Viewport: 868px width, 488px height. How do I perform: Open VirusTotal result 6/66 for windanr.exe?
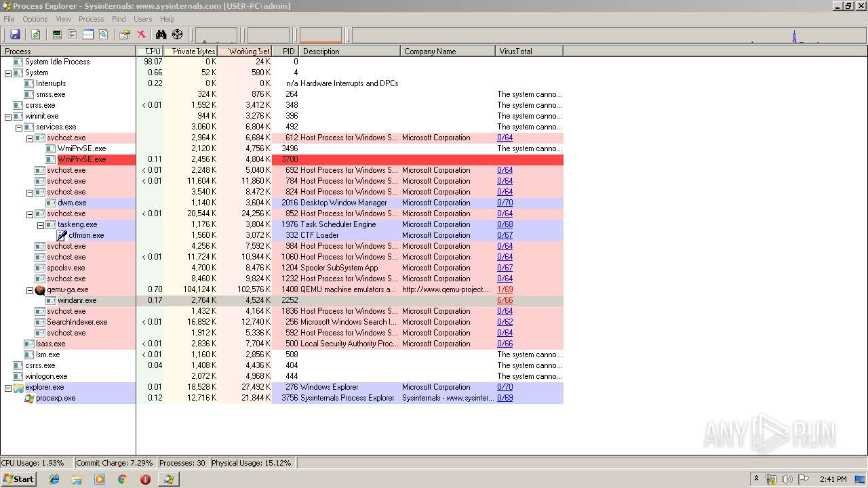pyautogui.click(x=505, y=300)
